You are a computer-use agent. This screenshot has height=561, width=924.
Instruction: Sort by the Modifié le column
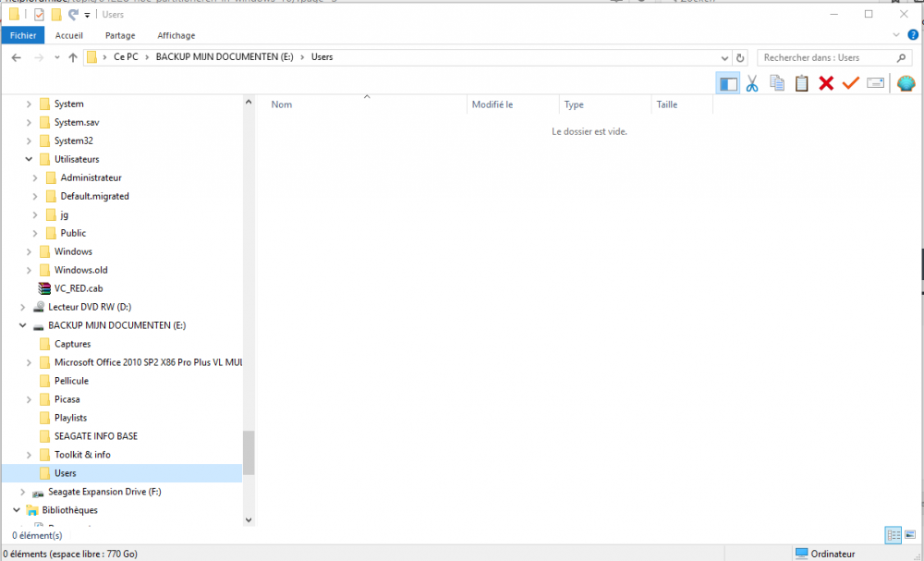(x=492, y=104)
